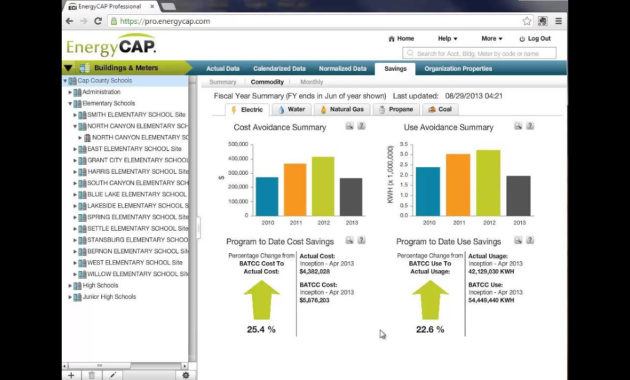Screen dimensions: 630x380
Task: Select BLUE LAKE ELEMENTARY SCHOOL in tree
Action: (137, 195)
